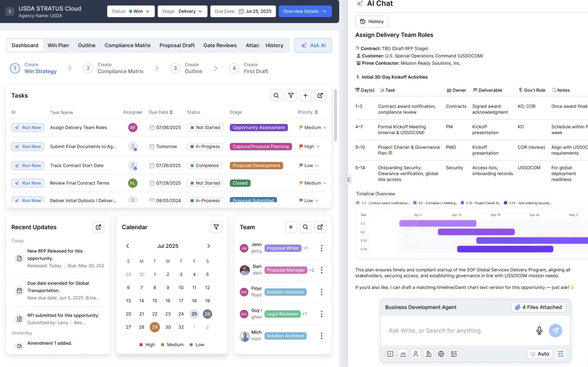This screenshot has height=367, width=588.
Task: Switch to the Outline tab
Action: tap(87, 45)
